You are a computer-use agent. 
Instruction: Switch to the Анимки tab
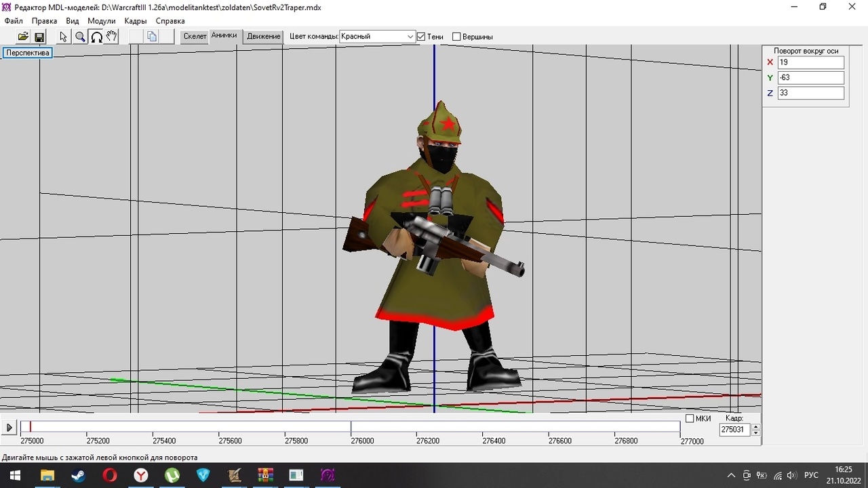pyautogui.click(x=224, y=35)
